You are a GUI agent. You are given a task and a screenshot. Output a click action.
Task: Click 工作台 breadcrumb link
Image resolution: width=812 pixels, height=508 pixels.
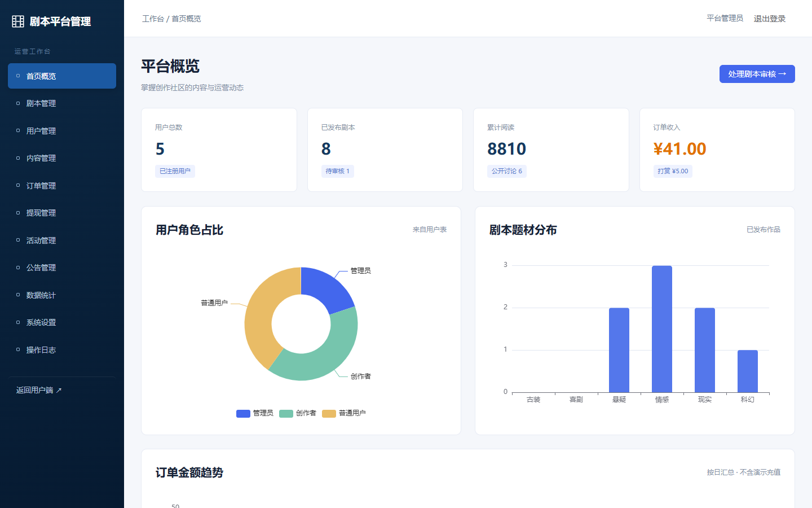coord(153,19)
